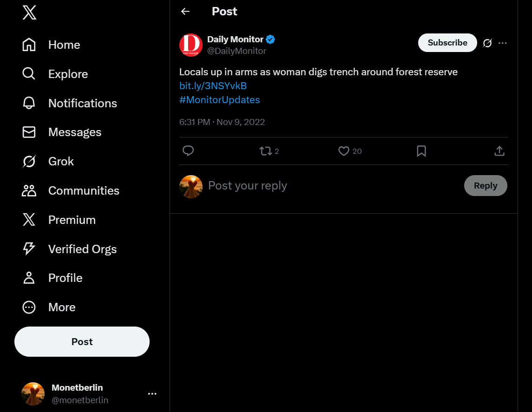Click the reply speech bubble icon

188,151
